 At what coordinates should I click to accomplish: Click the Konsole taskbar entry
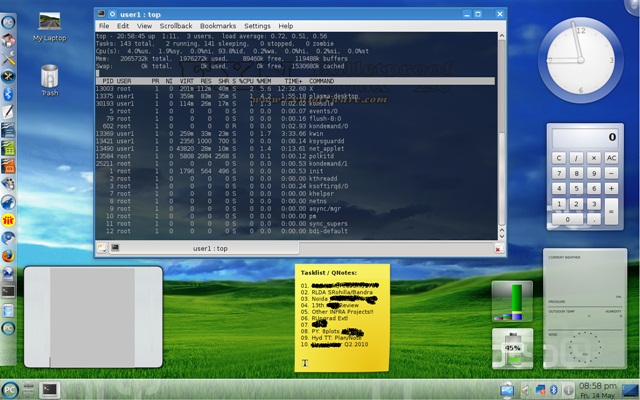click(x=49, y=390)
